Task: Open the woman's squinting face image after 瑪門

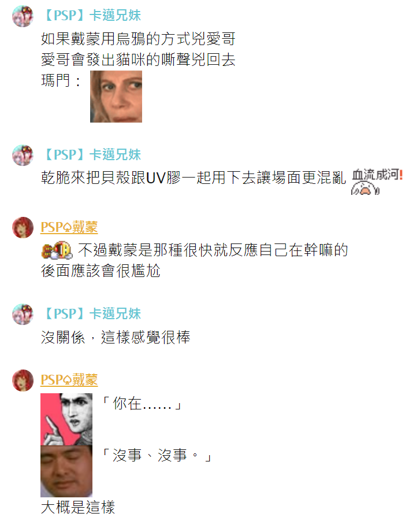Action: (x=116, y=97)
